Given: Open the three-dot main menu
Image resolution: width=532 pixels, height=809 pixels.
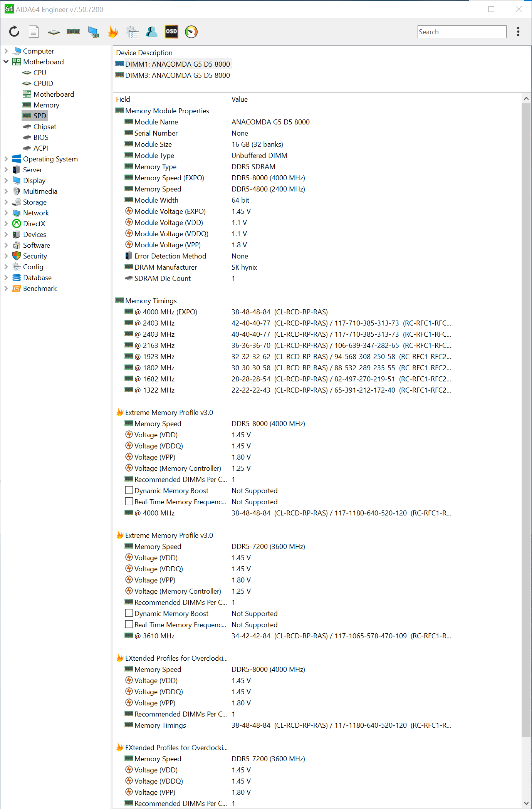Looking at the screenshot, I should click(518, 32).
